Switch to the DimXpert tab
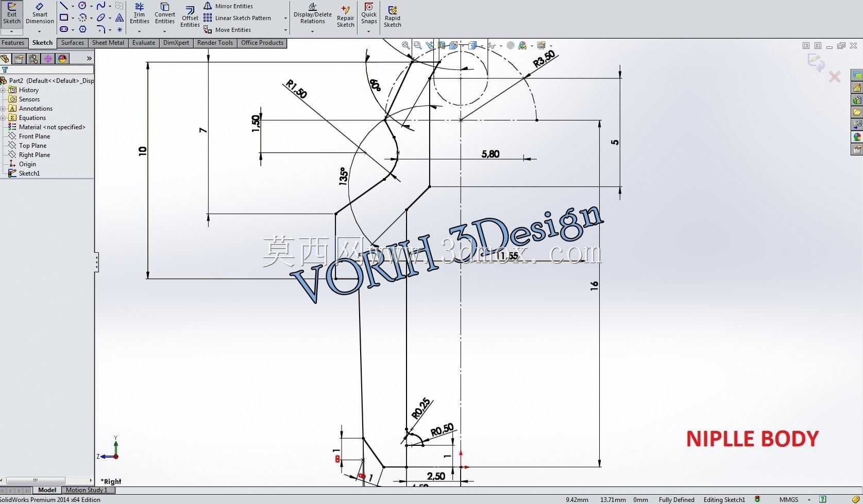 [x=176, y=43]
